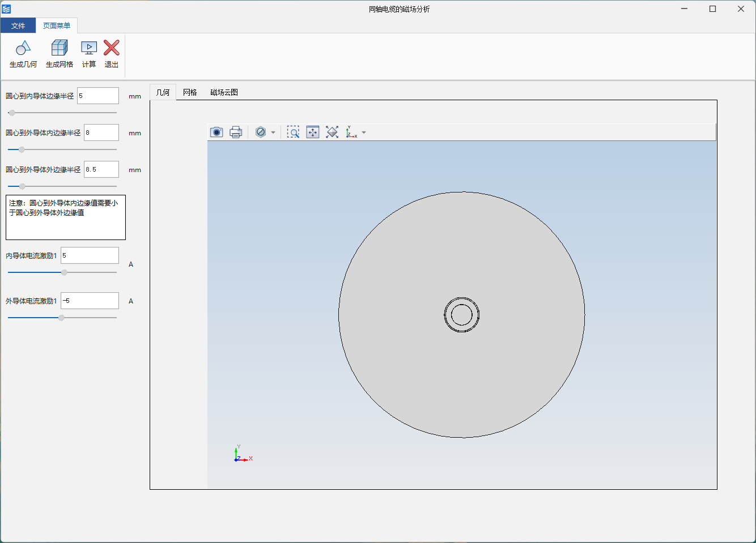This screenshot has height=543, width=756.
Task: Click the 生成网格 generate mesh icon
Action: coord(60,48)
